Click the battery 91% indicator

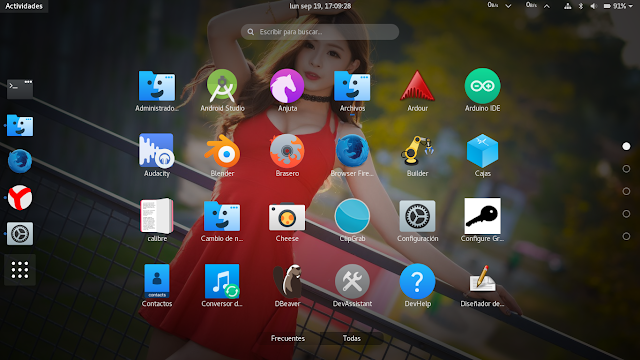(x=615, y=6)
